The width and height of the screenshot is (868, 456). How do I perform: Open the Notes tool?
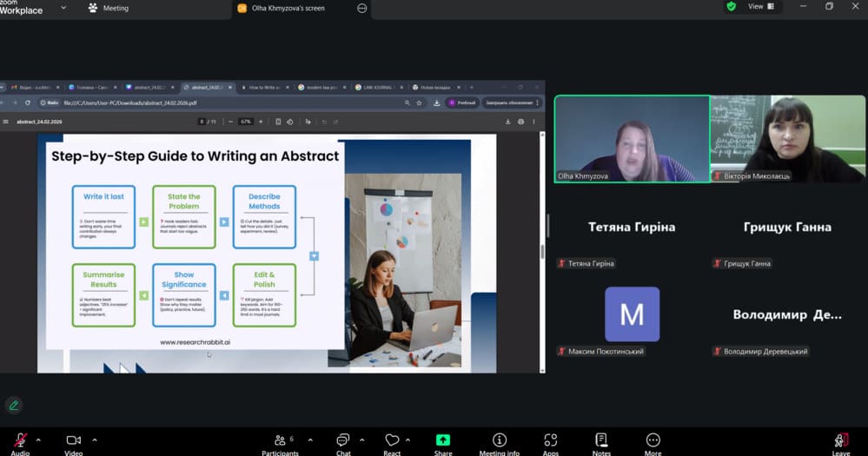601,441
